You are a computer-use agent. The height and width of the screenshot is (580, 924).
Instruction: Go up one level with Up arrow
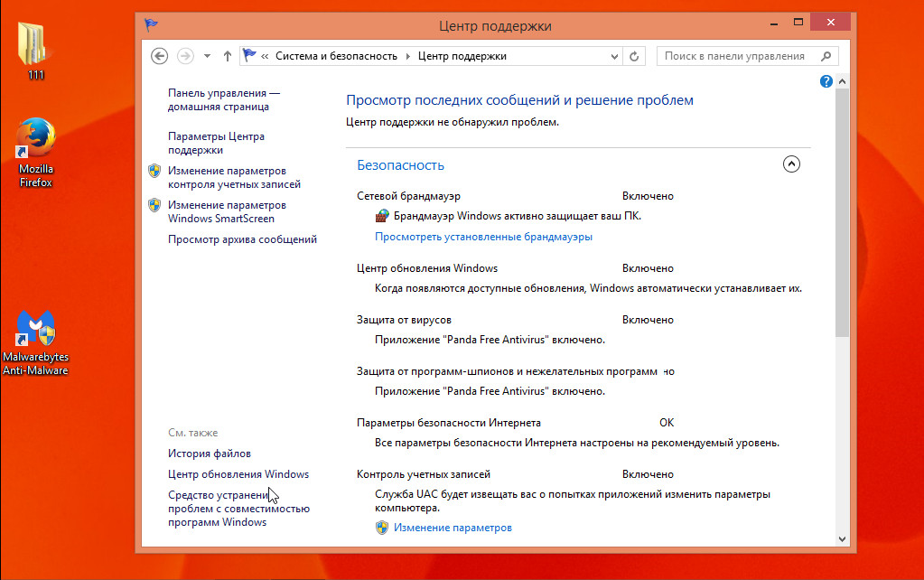point(228,56)
